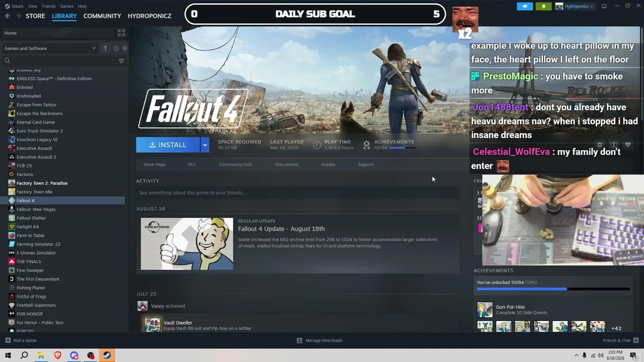The height and width of the screenshot is (362, 644).
Task: Click the Play Time clock icon
Action: pyautogui.click(x=317, y=145)
